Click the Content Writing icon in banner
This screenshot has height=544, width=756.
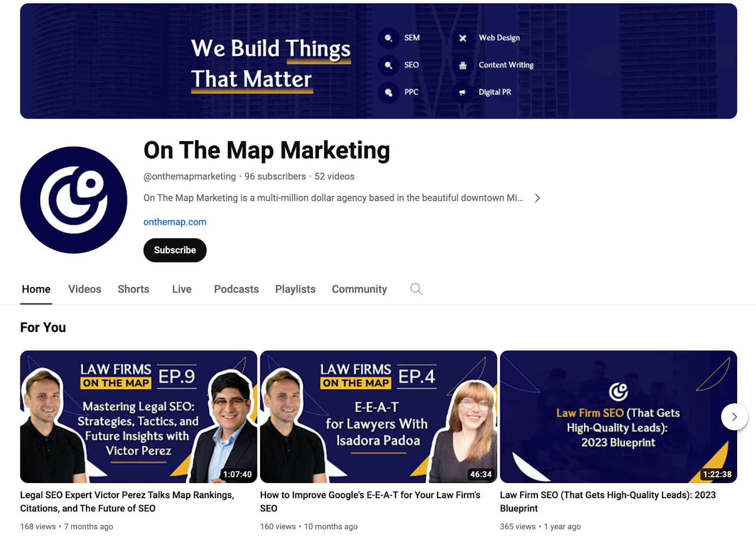pyautogui.click(x=463, y=65)
